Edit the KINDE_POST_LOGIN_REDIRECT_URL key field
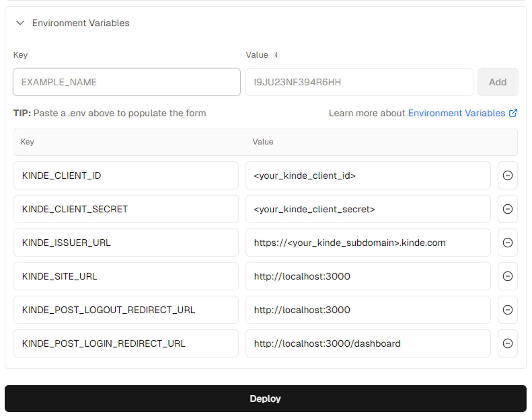The image size is (532, 420). tap(126, 343)
